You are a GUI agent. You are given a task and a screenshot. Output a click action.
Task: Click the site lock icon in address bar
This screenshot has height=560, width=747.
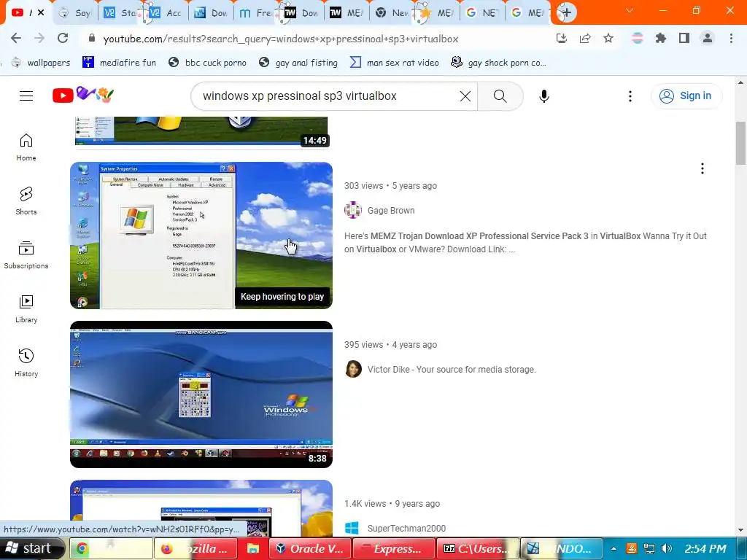(92, 39)
